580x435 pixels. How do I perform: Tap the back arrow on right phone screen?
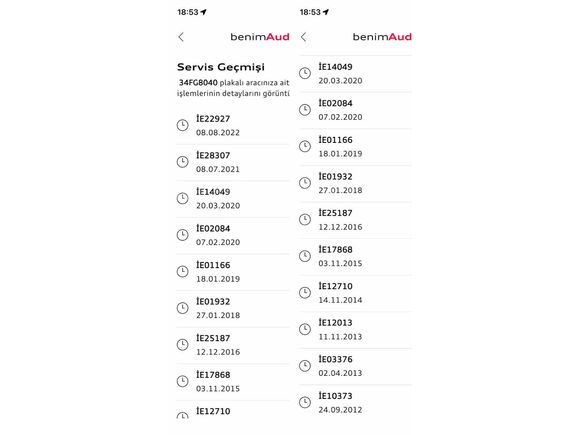pyautogui.click(x=303, y=37)
